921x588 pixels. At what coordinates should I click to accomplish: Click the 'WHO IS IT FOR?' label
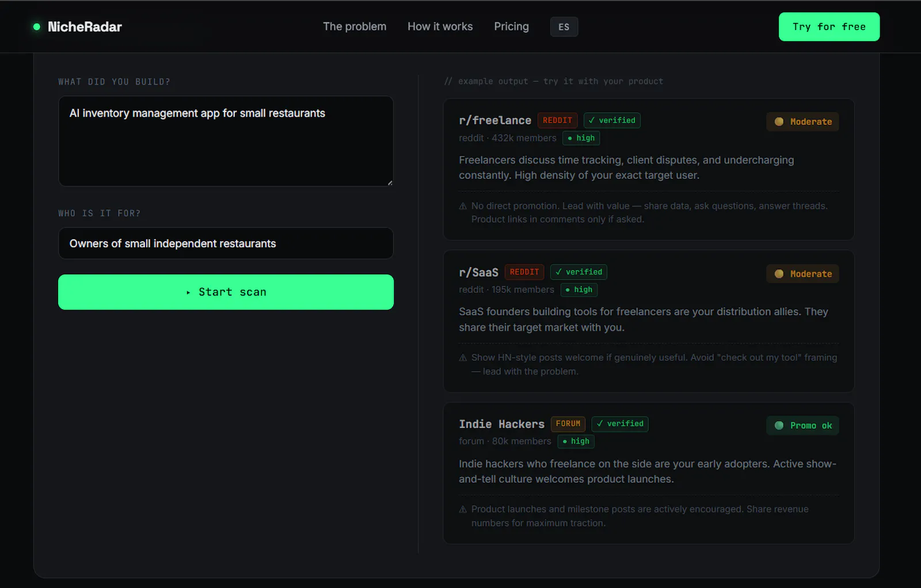coord(99,213)
